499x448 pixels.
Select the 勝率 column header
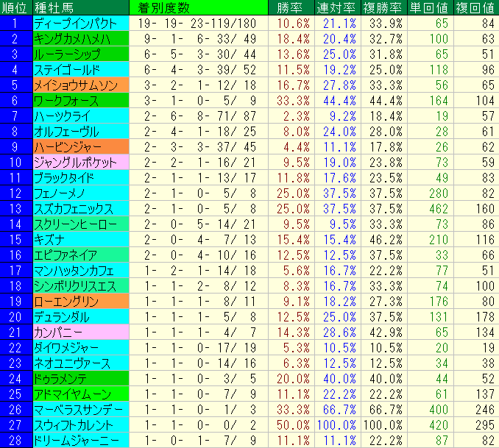tap(291, 7)
